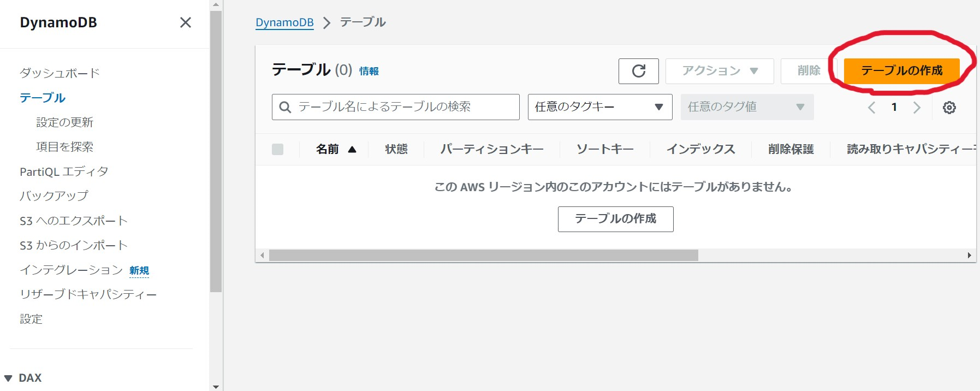Open 設定 at the sidebar bottom
Viewport: 980px width, 391px height.
(x=31, y=319)
